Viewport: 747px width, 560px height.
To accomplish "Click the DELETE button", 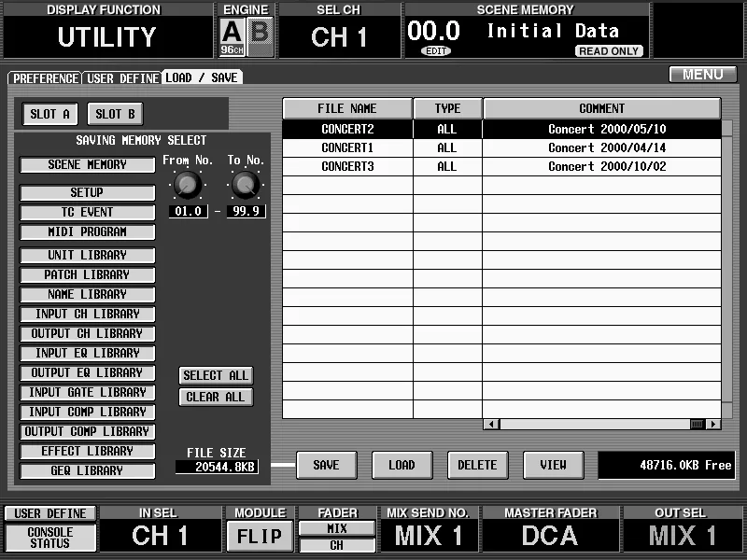I will point(478,465).
